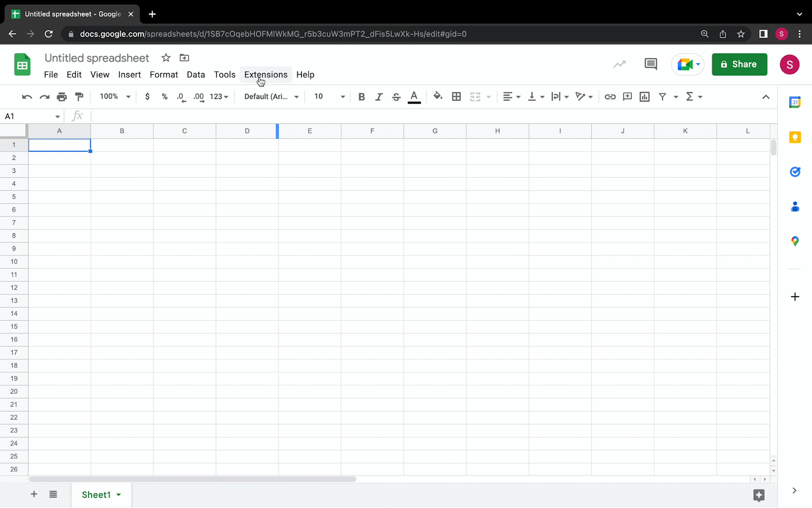Open the borders tool
812x508 pixels.
coord(456,97)
